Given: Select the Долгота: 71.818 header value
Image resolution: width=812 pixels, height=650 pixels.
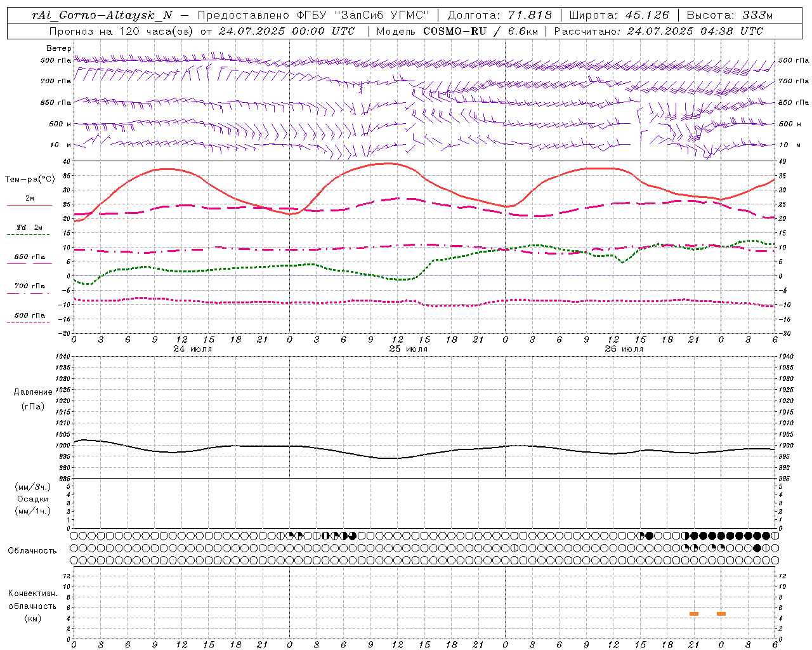Looking at the screenshot, I should [x=500, y=15].
